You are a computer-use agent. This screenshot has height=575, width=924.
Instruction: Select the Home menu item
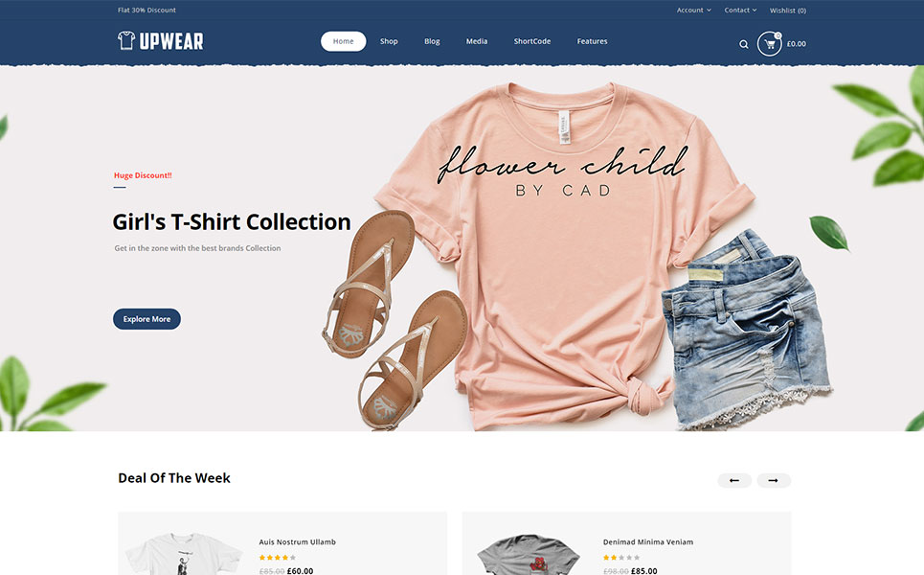point(343,41)
